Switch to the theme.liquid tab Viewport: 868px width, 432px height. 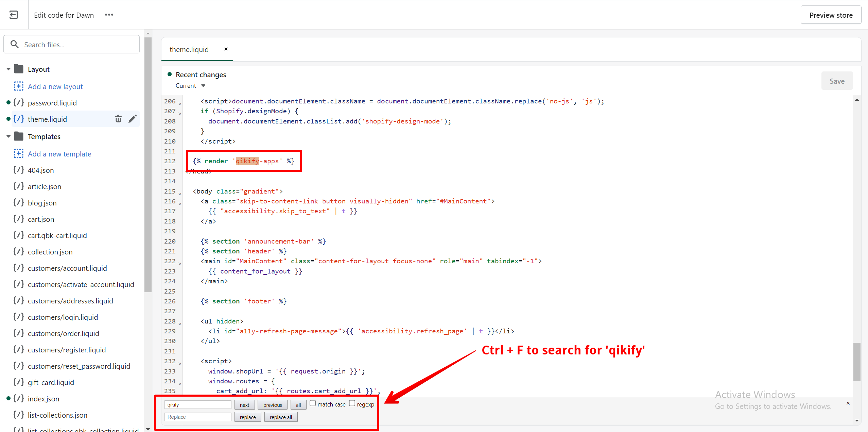click(189, 50)
